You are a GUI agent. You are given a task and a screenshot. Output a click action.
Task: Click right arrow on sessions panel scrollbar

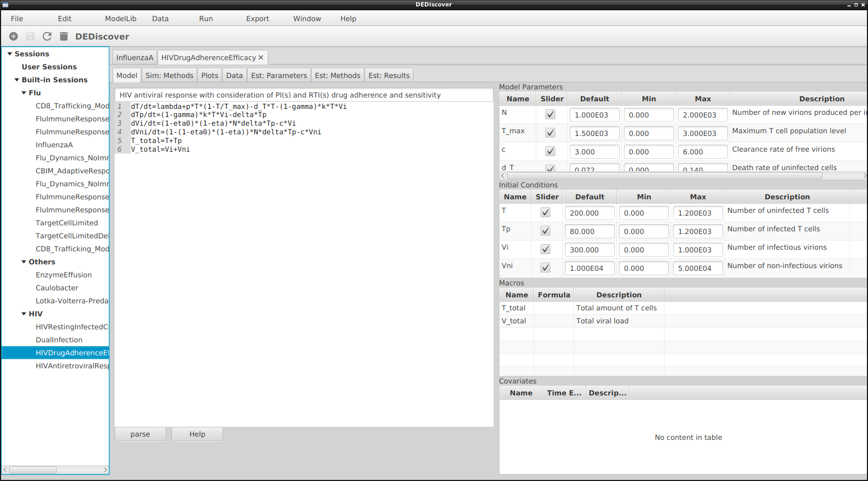[106, 470]
